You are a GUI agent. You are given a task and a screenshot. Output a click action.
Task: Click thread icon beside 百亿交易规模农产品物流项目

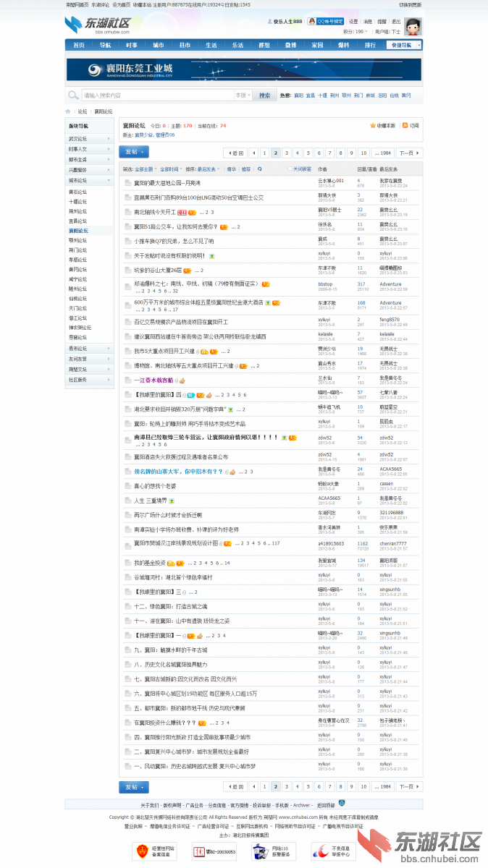coord(127,322)
